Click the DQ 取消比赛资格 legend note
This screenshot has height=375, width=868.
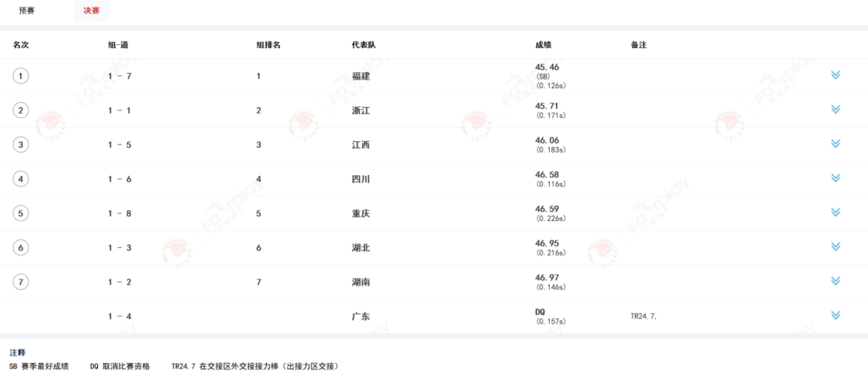tap(120, 366)
